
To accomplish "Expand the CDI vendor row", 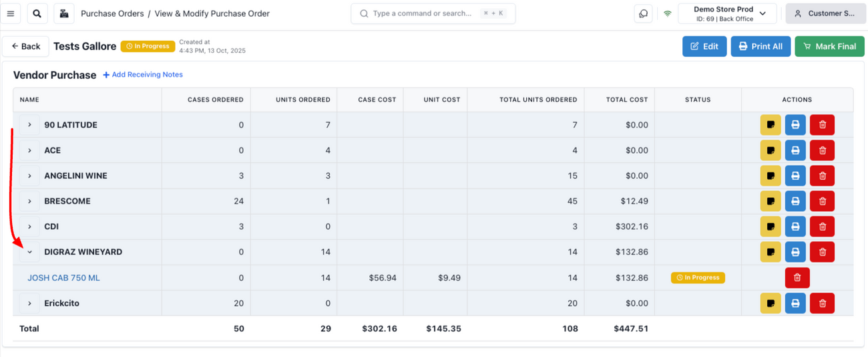I will pyautogui.click(x=29, y=227).
